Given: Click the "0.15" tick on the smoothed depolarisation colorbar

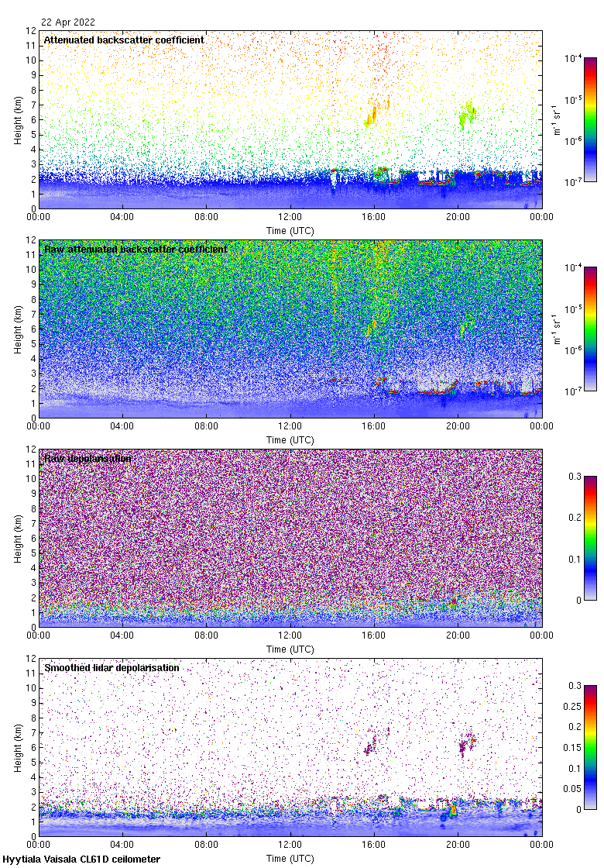Looking at the screenshot, I should [572, 747].
